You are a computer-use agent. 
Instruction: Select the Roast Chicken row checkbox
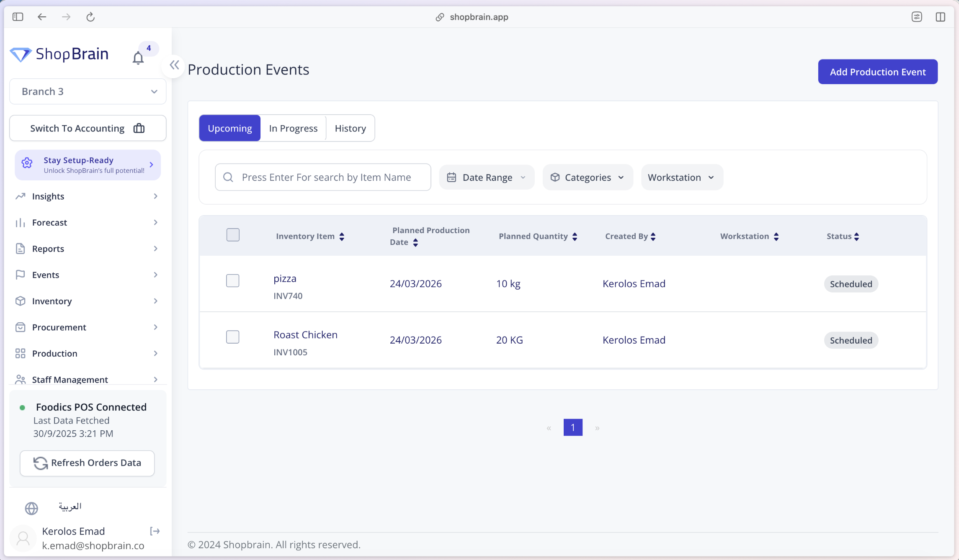point(233,337)
